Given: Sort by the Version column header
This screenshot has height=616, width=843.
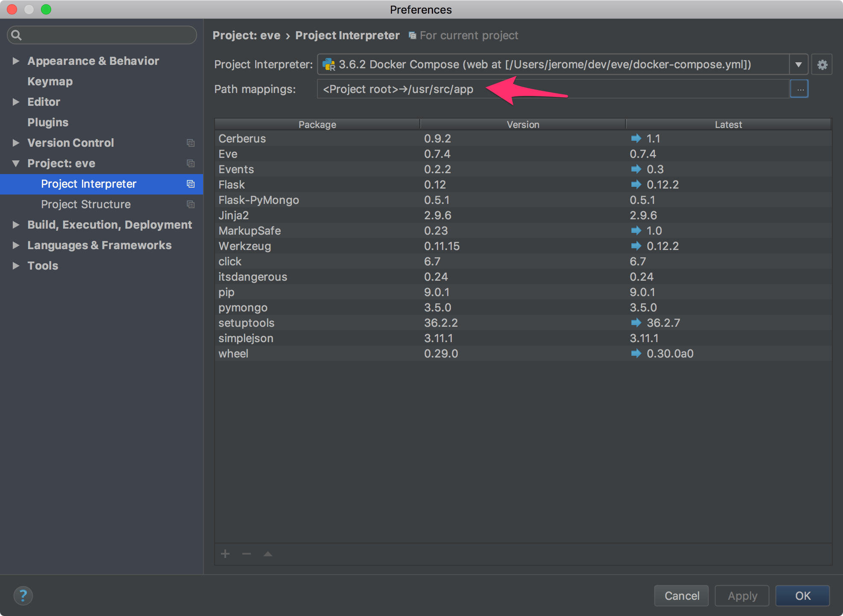Looking at the screenshot, I should click(523, 125).
